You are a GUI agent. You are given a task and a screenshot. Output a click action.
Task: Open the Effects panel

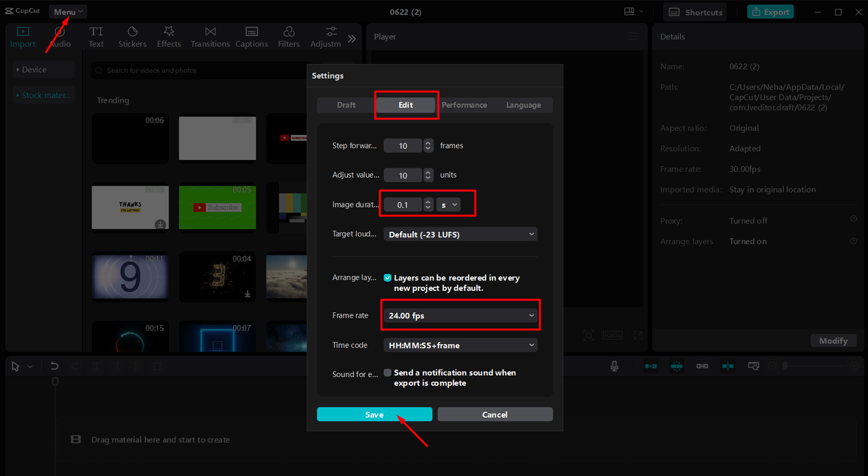tap(169, 37)
